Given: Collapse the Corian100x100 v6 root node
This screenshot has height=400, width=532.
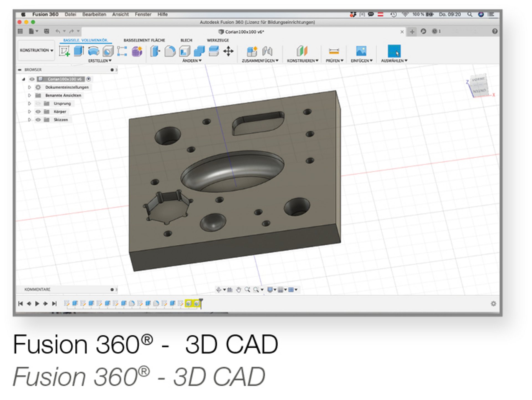Looking at the screenshot, I should click(24, 79).
